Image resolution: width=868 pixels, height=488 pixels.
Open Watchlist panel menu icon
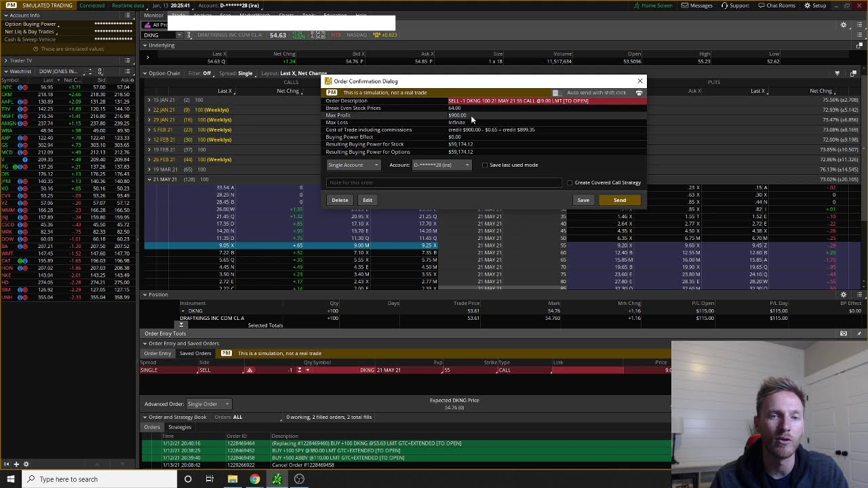pos(127,71)
